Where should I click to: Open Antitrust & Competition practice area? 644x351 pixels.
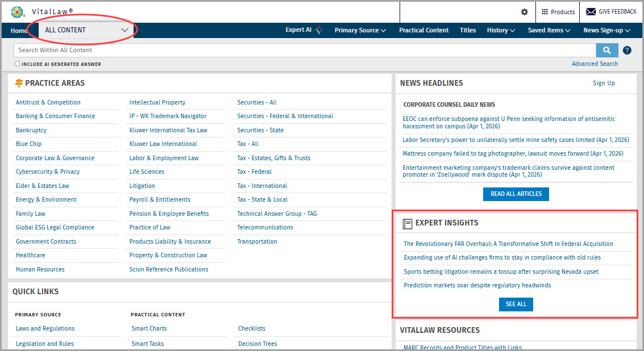(x=48, y=102)
